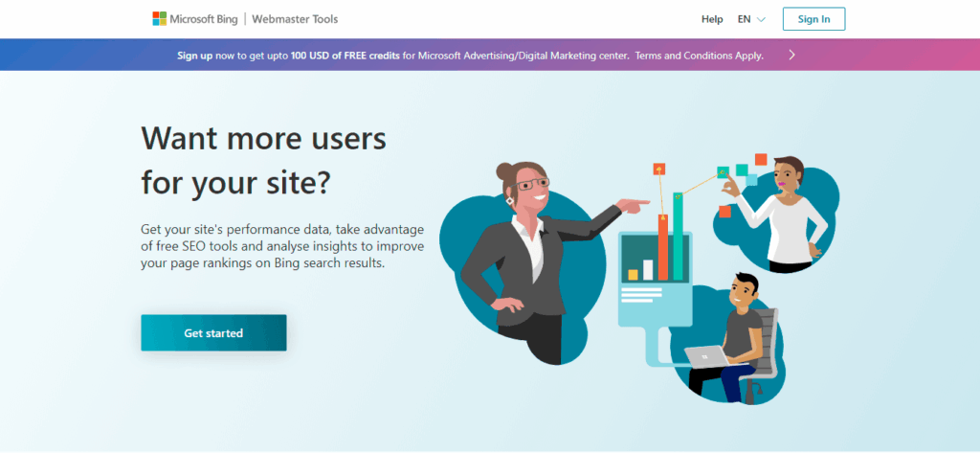
Task: Open the Help menu item
Action: [x=712, y=19]
